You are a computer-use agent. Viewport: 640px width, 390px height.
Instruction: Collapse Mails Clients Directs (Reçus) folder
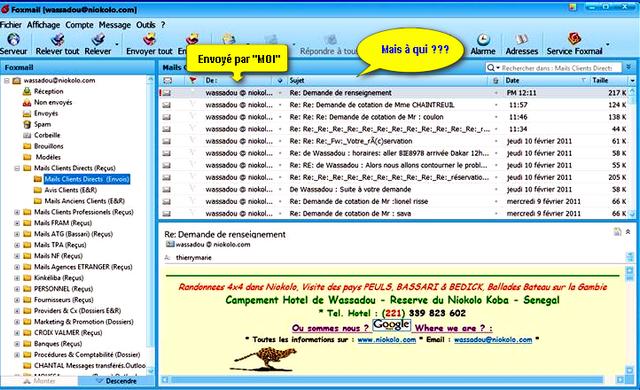click(17, 168)
